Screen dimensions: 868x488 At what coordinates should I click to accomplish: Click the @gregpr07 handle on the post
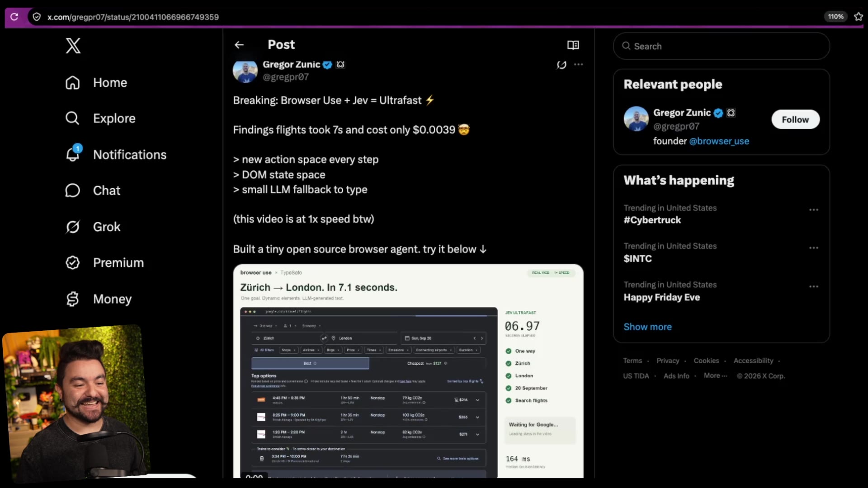[286, 77]
